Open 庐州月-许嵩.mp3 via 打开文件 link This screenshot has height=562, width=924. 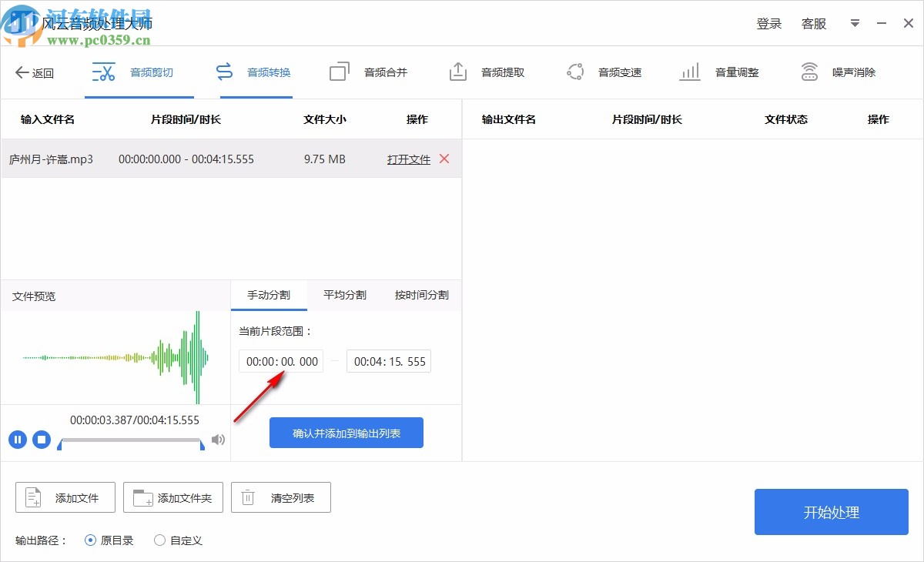pyautogui.click(x=408, y=159)
